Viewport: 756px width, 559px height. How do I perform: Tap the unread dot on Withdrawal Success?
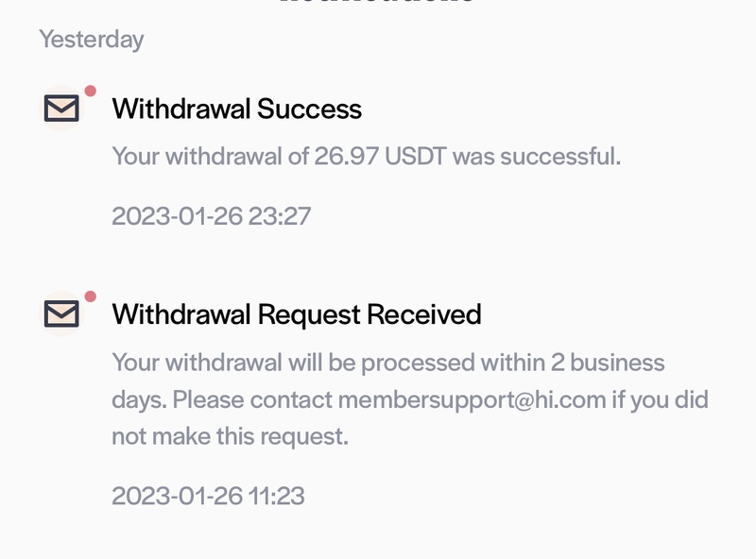(90, 91)
